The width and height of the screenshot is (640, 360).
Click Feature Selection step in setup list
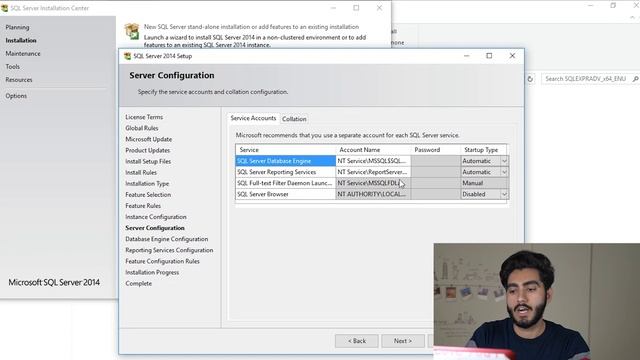tap(148, 195)
